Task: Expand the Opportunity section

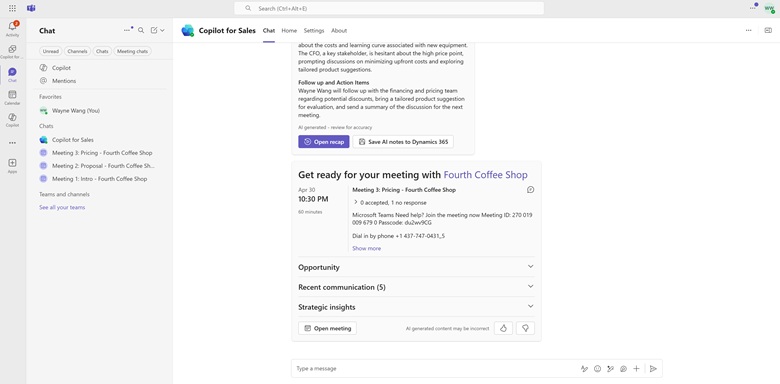Action: click(416, 267)
